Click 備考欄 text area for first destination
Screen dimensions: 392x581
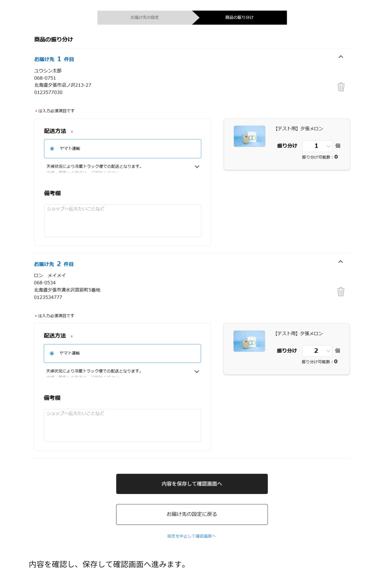click(x=123, y=221)
